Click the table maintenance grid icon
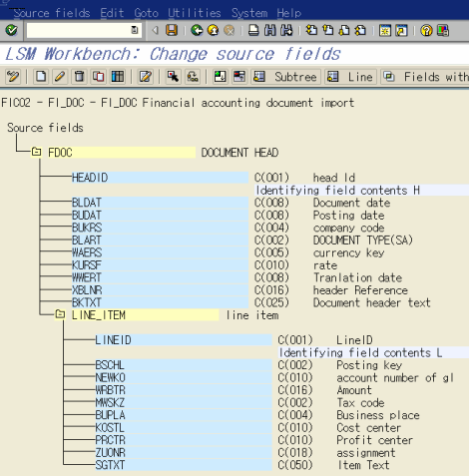The image size is (469, 476). tap(118, 77)
